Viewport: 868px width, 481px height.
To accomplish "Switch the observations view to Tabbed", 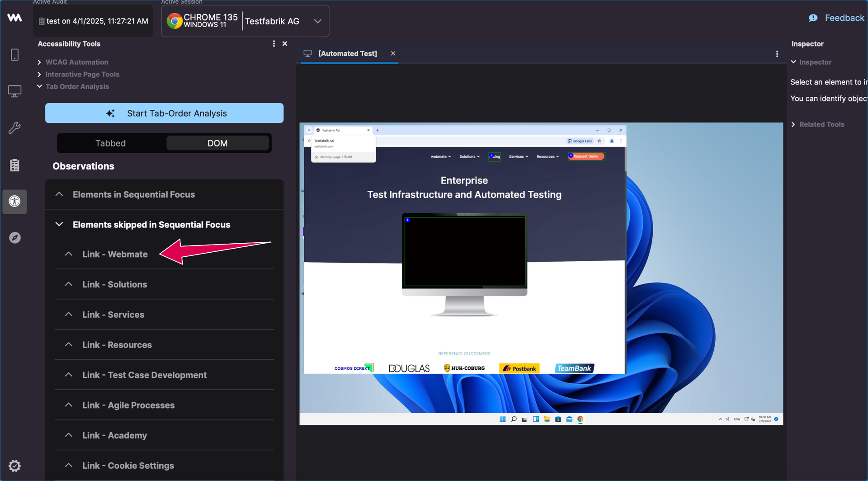I will [110, 143].
